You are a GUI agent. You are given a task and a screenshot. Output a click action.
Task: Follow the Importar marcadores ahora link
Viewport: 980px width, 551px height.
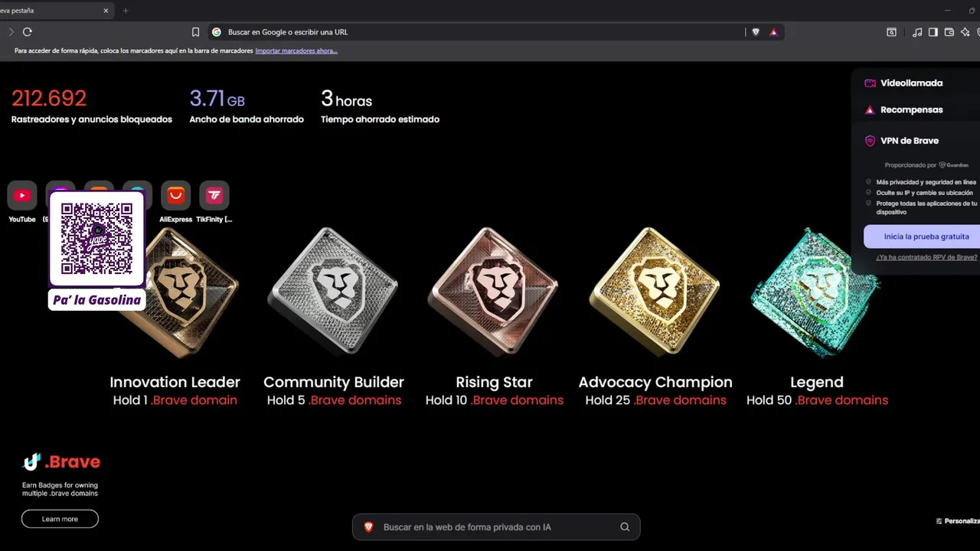(x=296, y=51)
